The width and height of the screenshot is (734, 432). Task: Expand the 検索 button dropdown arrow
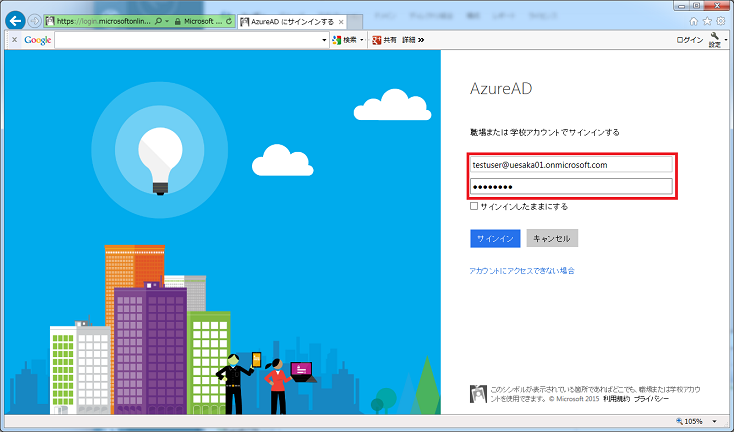(362, 40)
